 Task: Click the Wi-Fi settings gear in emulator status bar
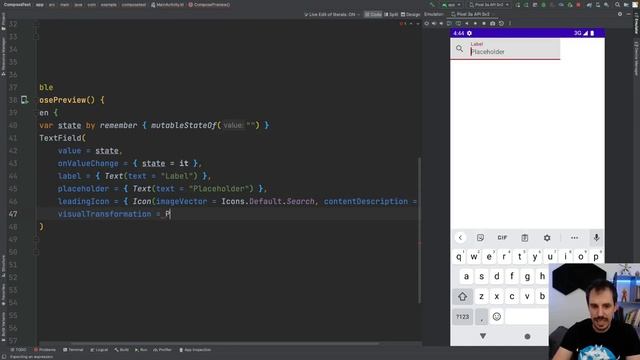[469, 33]
